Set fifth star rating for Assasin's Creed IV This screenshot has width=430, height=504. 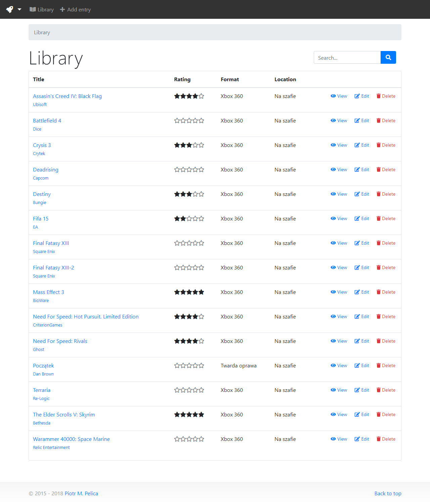point(201,96)
